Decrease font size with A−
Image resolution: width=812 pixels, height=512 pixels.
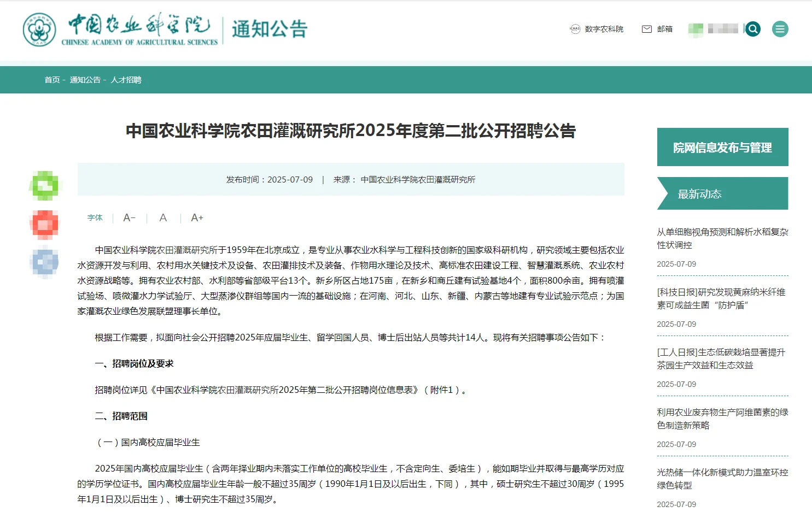(130, 217)
